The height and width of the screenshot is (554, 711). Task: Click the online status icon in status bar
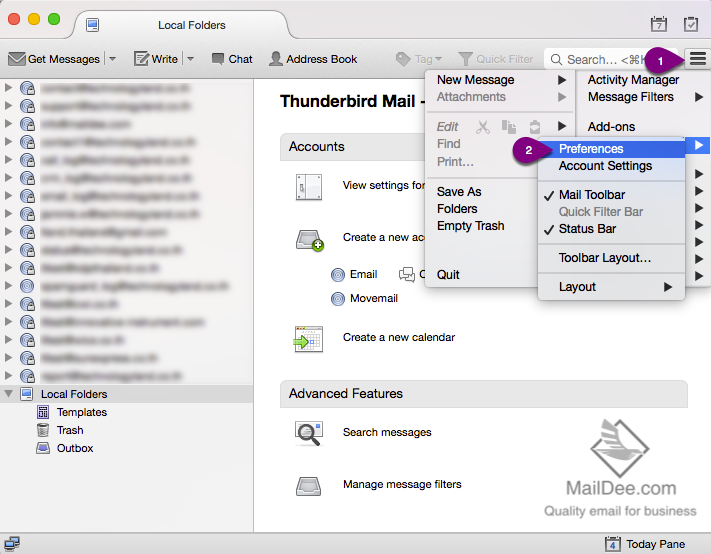[x=12, y=544]
